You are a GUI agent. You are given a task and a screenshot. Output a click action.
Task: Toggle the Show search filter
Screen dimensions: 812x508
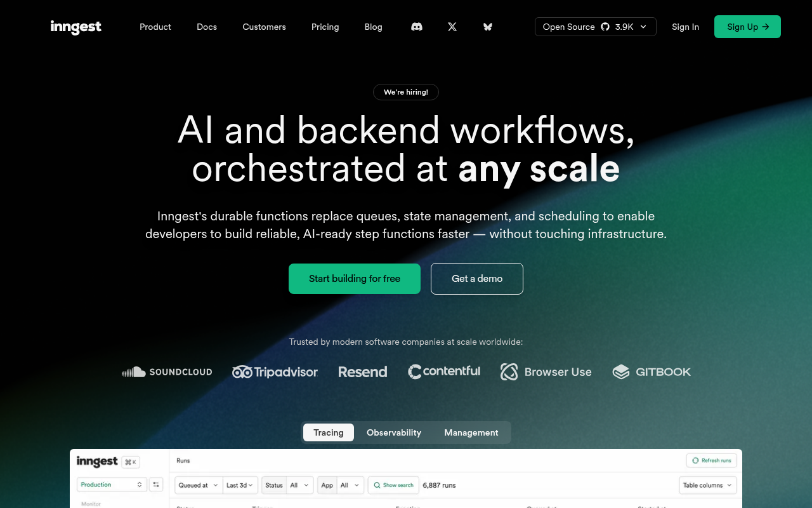pyautogui.click(x=393, y=485)
